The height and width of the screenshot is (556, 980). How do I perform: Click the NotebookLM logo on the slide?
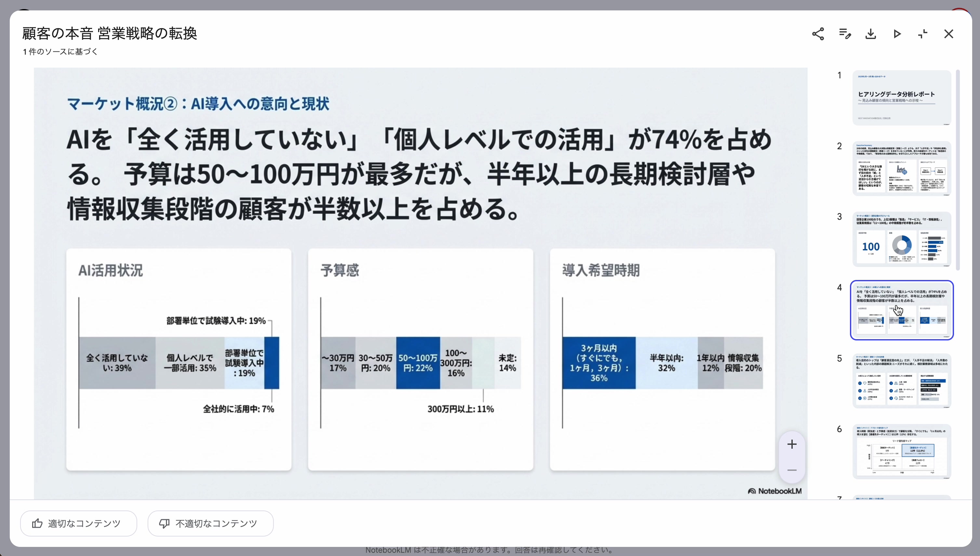tap(775, 491)
